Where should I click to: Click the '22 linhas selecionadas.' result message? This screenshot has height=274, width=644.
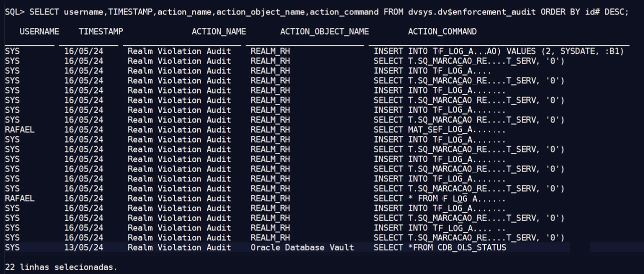pyautogui.click(x=61, y=267)
